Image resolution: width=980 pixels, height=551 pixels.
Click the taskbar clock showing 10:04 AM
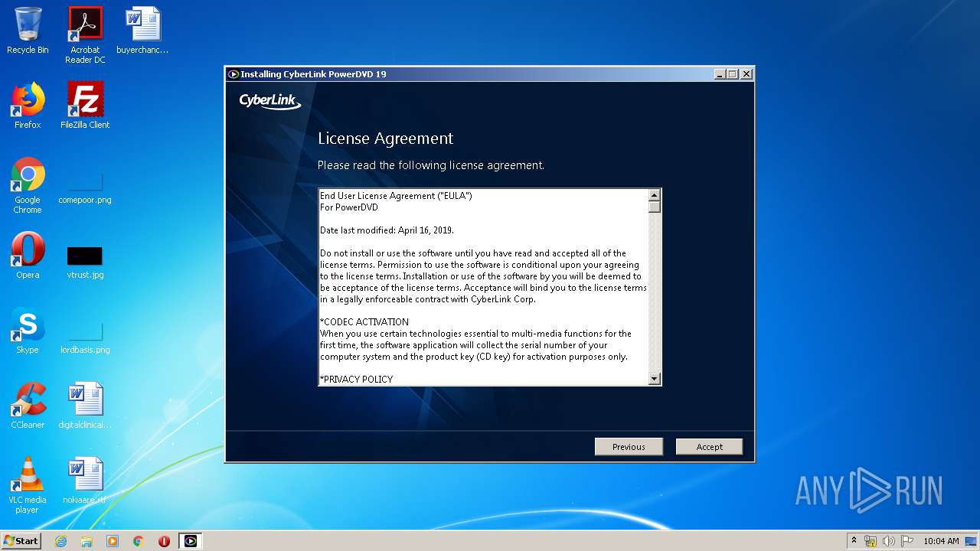941,541
